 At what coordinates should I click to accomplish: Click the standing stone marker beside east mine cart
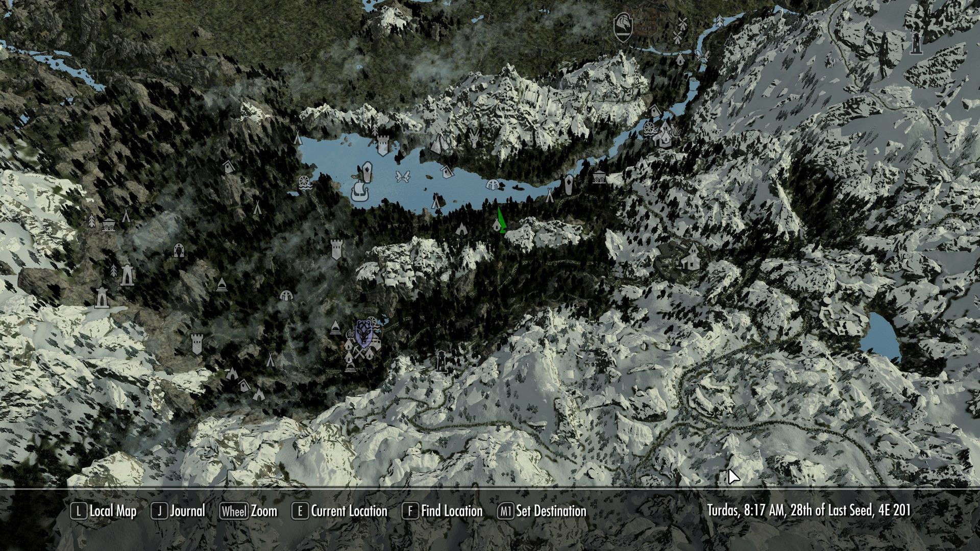click(569, 184)
